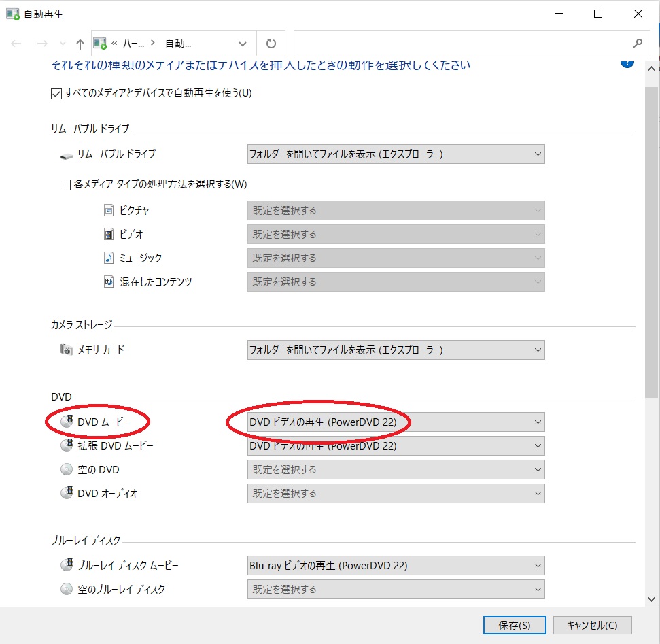Click the search magnifier icon
660x644 pixels.
pos(638,43)
